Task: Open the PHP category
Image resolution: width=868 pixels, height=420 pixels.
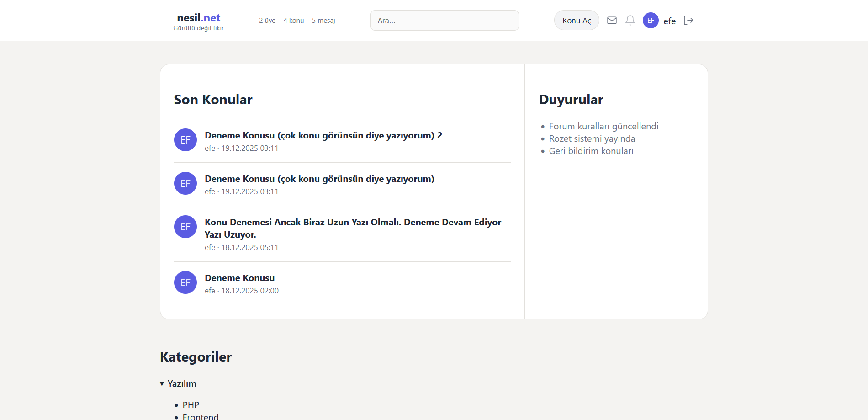Action: point(191,405)
